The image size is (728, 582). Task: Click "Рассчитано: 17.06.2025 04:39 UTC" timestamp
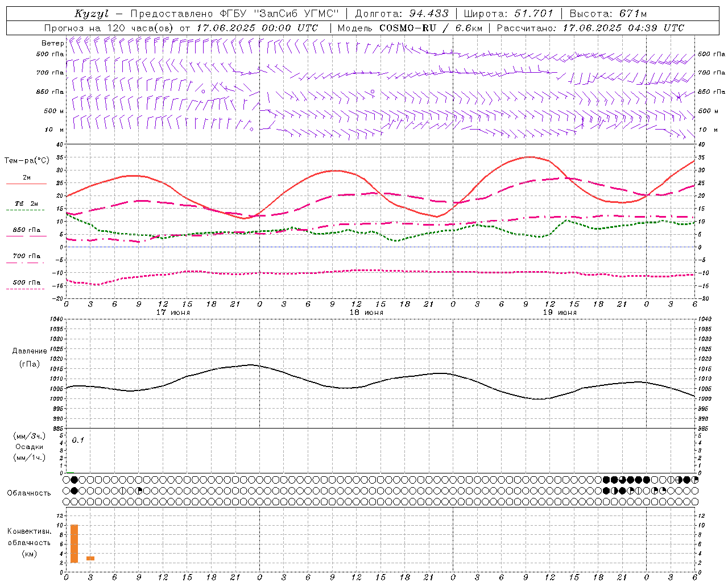point(590,28)
